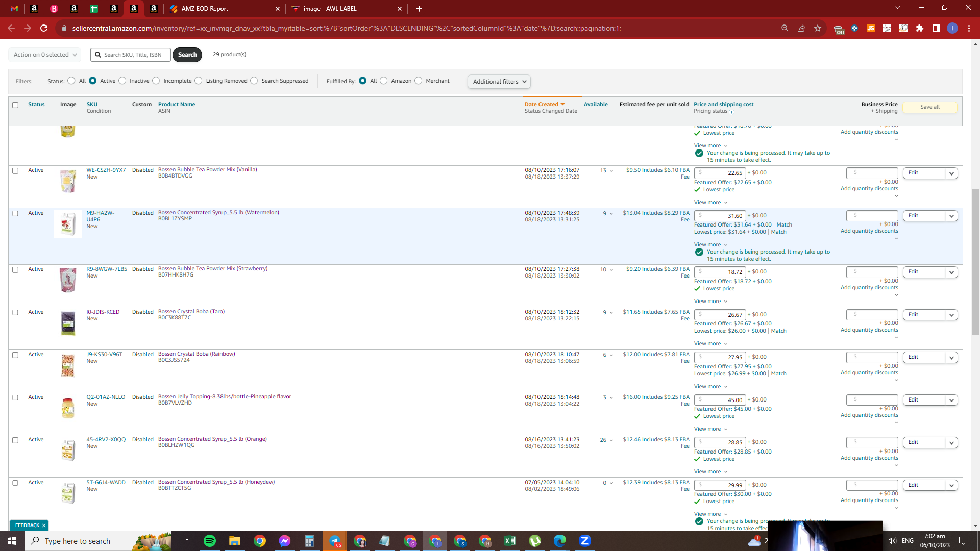The height and width of the screenshot is (551, 980).
Task: Select the Incomplete status radio button
Action: click(156, 81)
